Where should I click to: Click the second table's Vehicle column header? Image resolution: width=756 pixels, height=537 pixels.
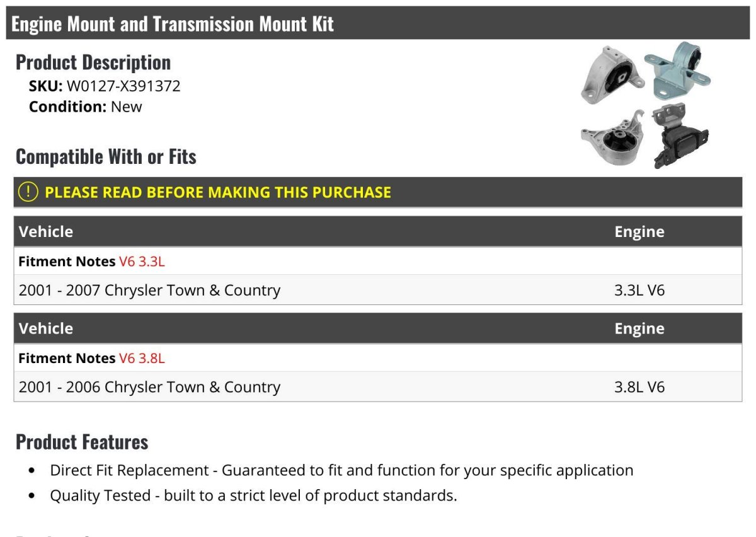click(x=46, y=328)
